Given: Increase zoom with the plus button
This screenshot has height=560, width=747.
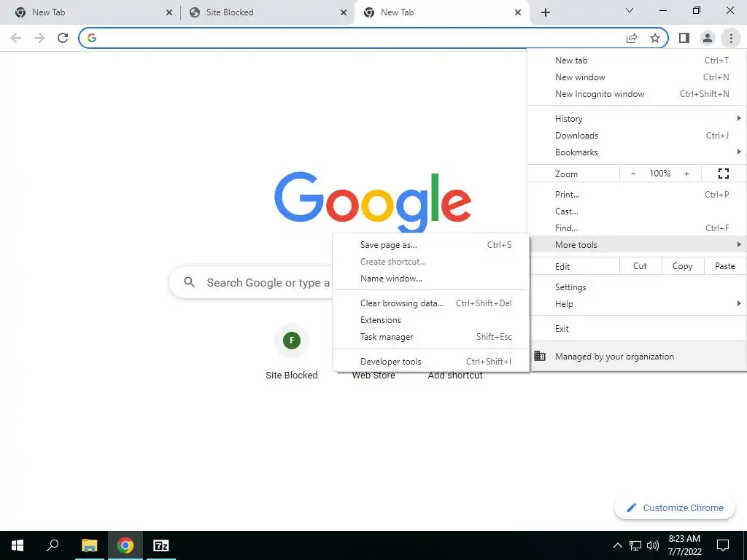Looking at the screenshot, I should pos(686,174).
